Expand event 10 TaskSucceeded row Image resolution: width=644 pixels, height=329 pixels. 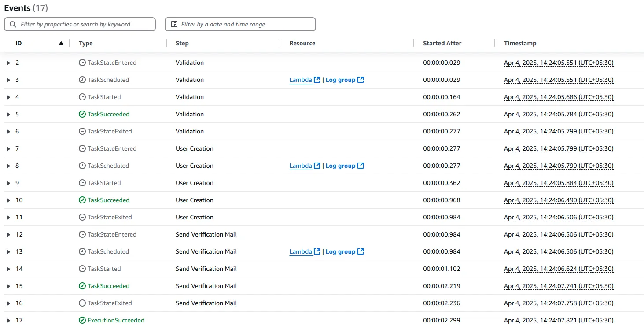click(x=8, y=200)
